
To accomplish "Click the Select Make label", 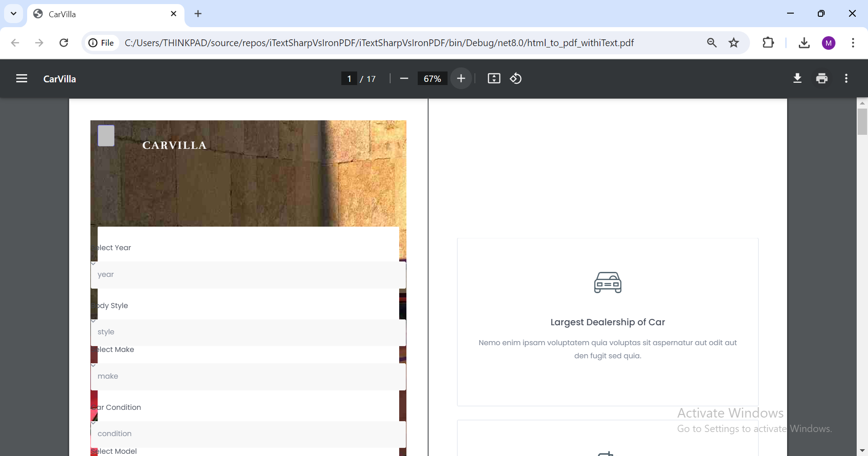I will click(x=113, y=350).
